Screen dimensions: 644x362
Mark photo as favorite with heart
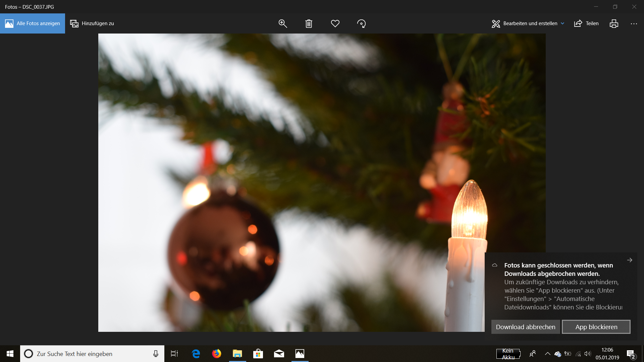pos(335,23)
